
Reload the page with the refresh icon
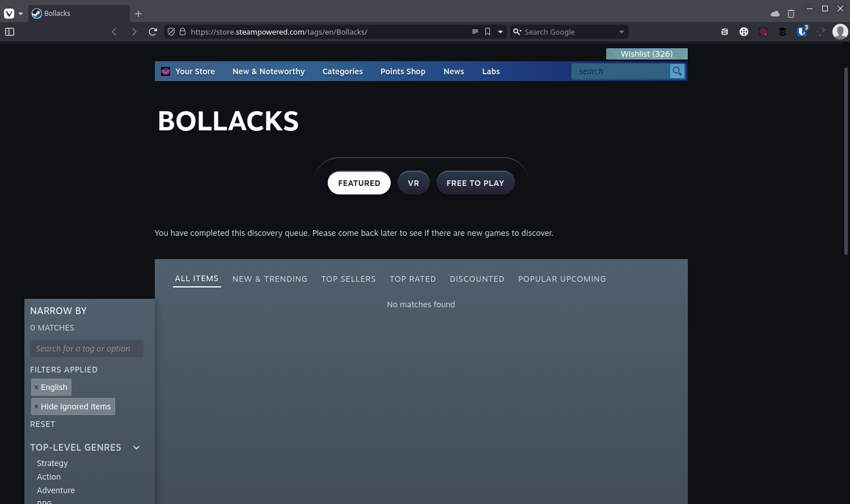153,32
